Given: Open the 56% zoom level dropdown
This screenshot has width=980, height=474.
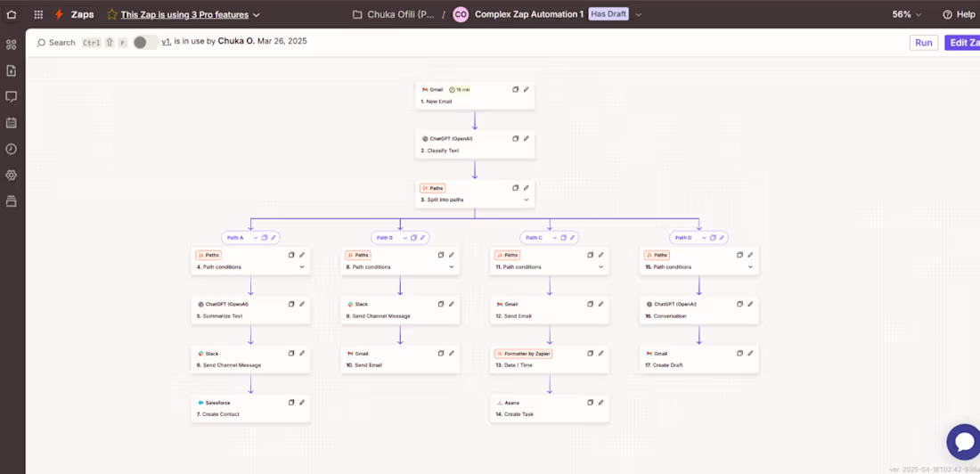Looking at the screenshot, I should (x=907, y=14).
